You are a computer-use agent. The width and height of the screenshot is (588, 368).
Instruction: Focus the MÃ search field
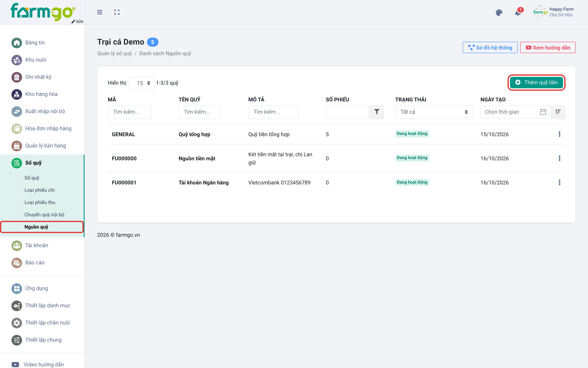[129, 112]
